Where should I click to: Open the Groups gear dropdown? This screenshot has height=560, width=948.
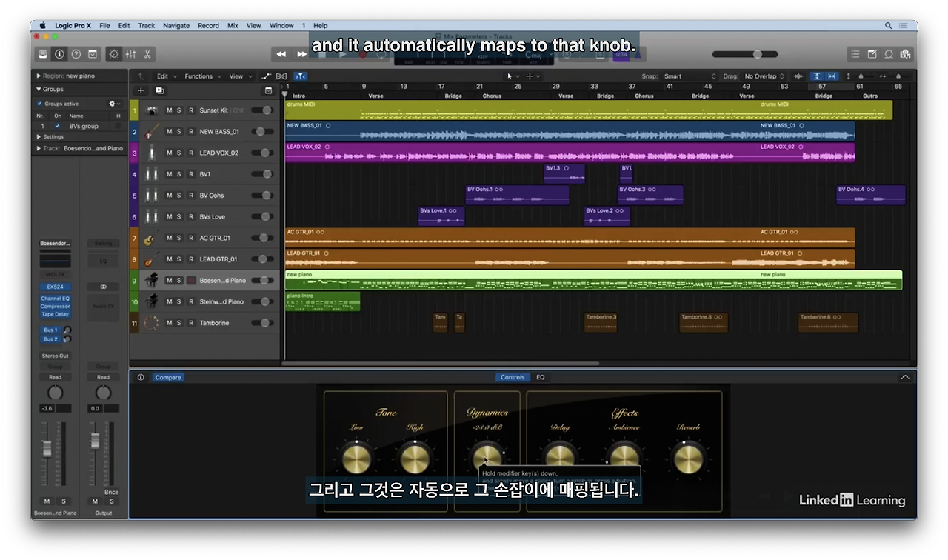coord(114,104)
